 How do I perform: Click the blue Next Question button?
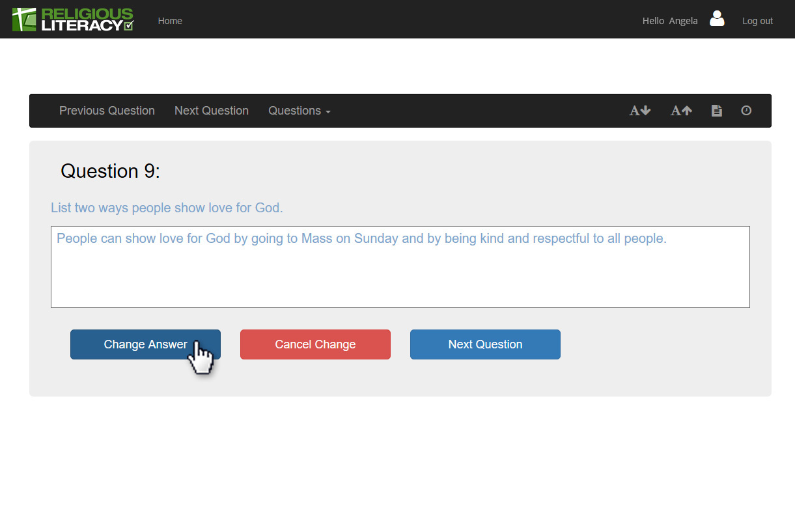click(485, 344)
